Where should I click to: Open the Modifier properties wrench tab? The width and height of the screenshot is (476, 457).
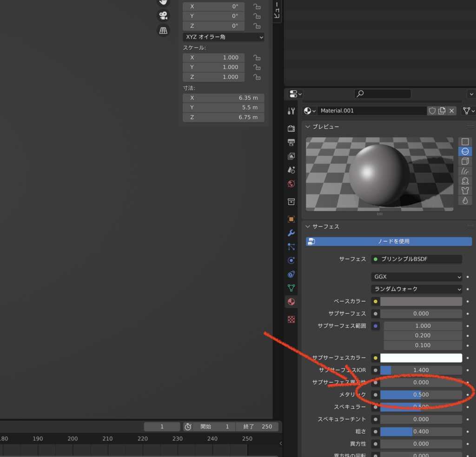(291, 233)
